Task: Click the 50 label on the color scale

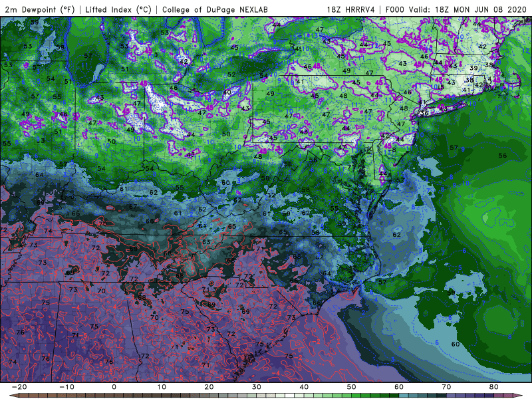Action: (352, 387)
